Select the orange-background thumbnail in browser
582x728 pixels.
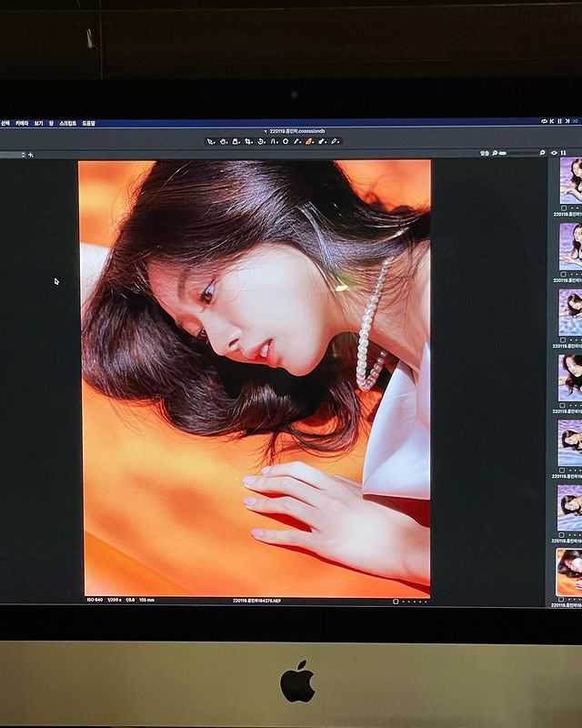tap(569, 571)
